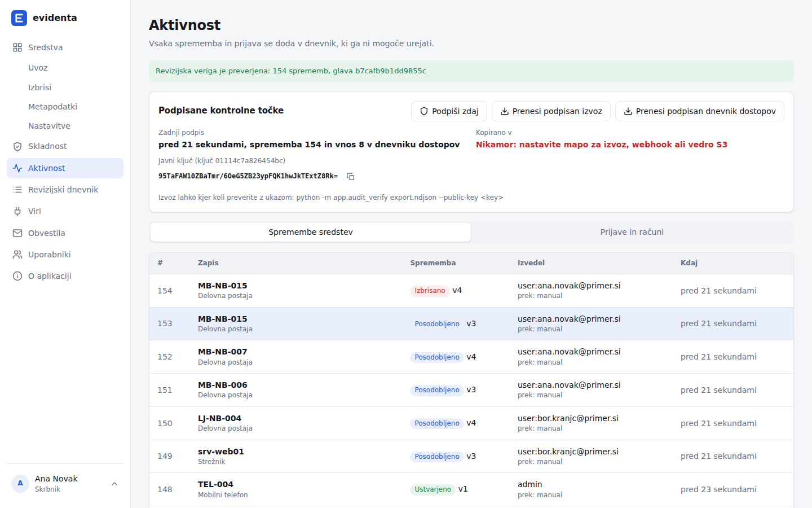The image size is (812, 508).
Task: Click the Posodobljeno badge on srv-web01
Action: pos(437,457)
